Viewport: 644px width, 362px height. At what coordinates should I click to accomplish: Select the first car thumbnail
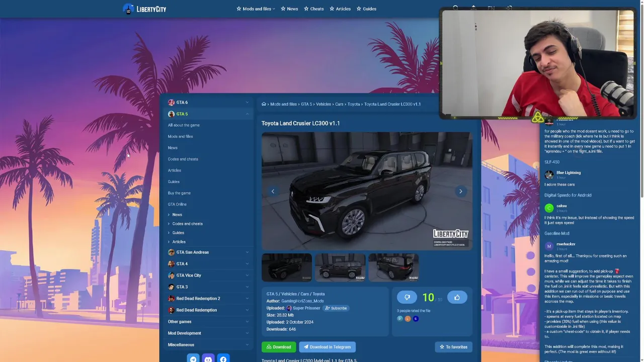[287, 267]
